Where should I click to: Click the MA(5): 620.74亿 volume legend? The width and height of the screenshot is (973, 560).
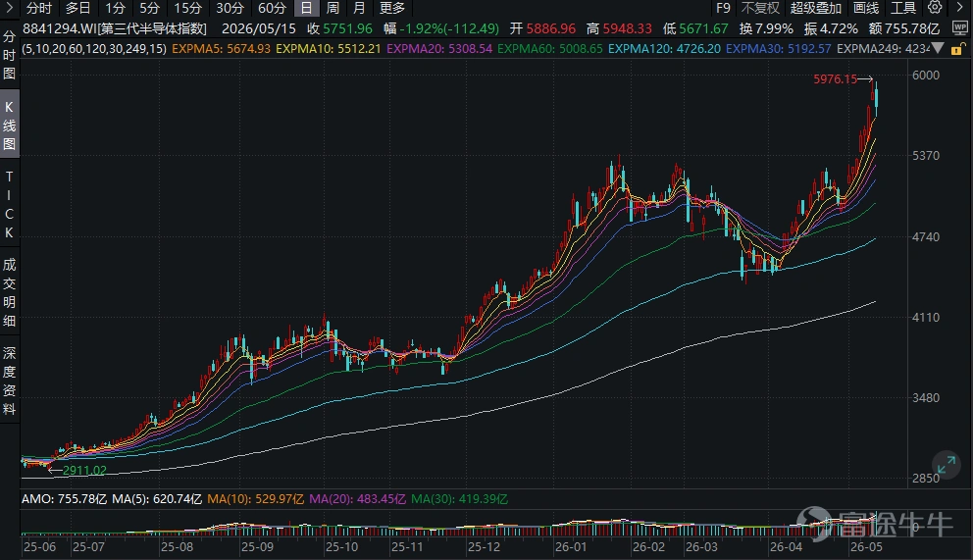pos(157,499)
